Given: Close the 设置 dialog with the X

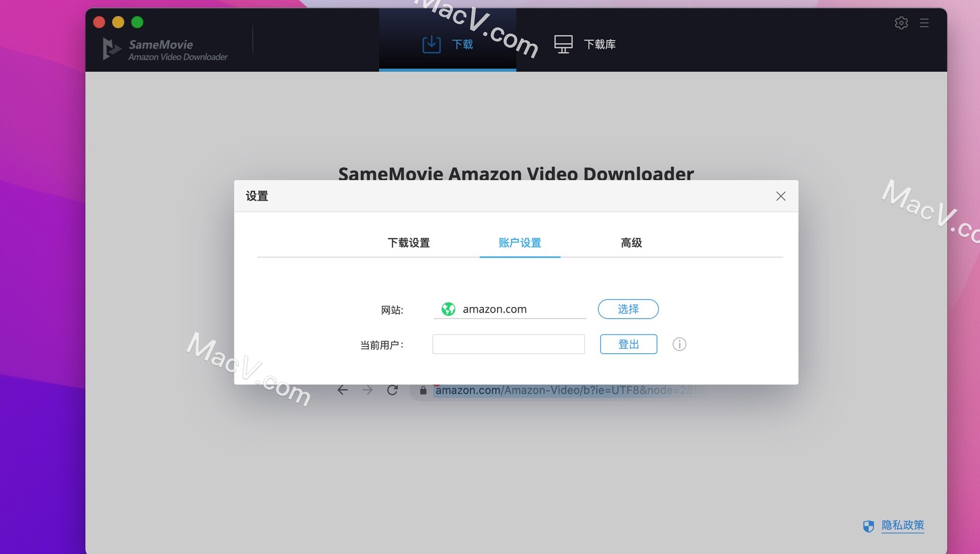Looking at the screenshot, I should 780,196.
